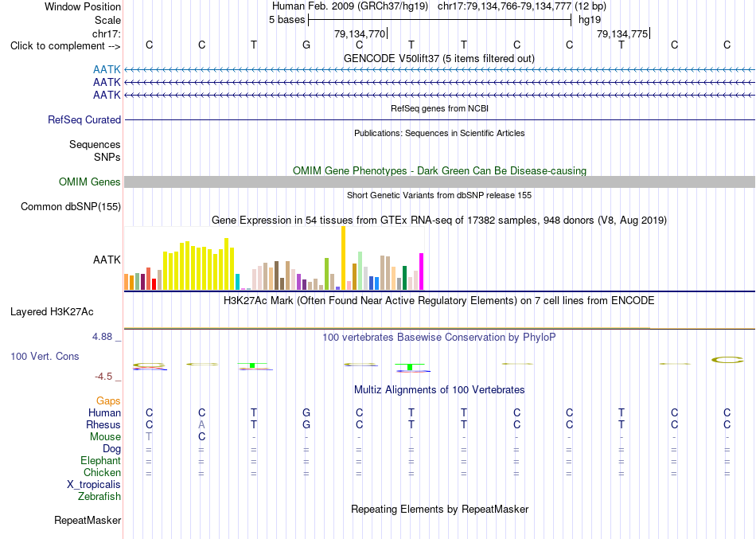
Task: Click the RefSeq Curated horizontal gene line
Action: pyautogui.click(x=439, y=119)
